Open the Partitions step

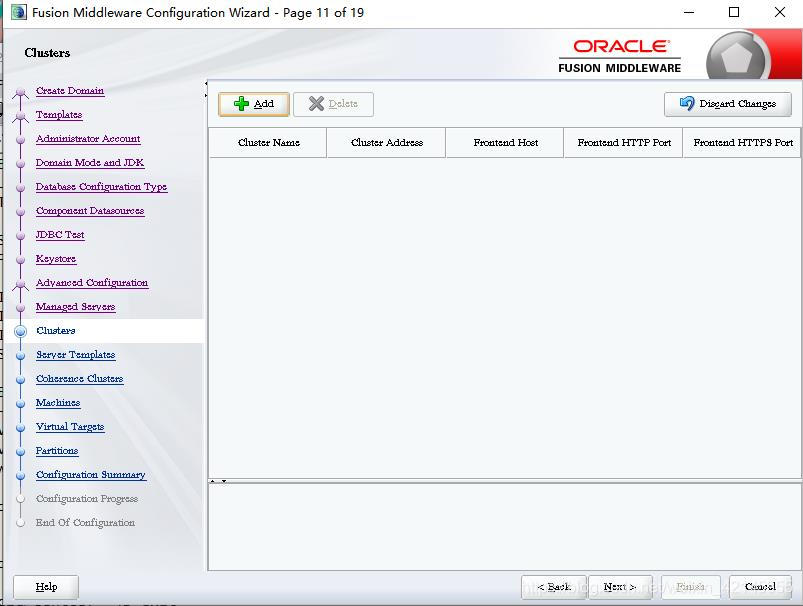pyautogui.click(x=57, y=451)
